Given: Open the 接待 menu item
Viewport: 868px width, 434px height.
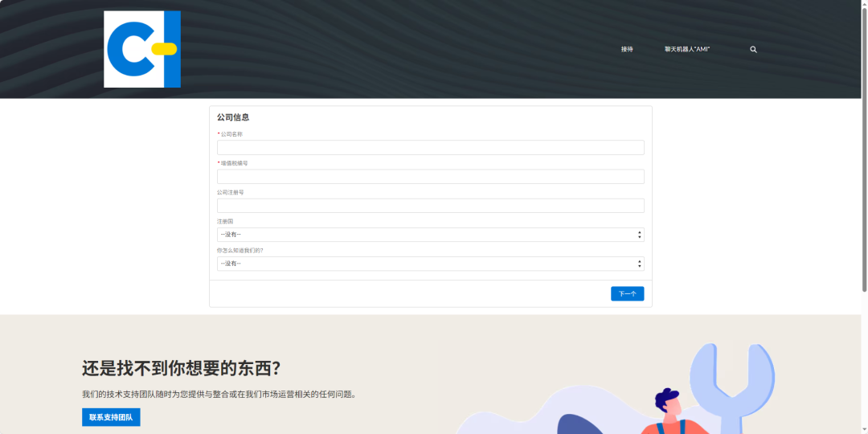Looking at the screenshot, I should click(x=627, y=50).
